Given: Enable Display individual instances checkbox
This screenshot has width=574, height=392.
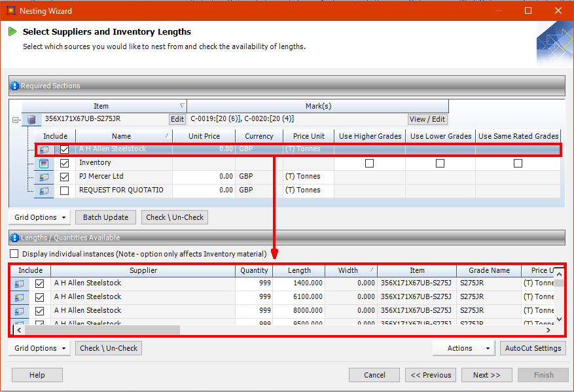Looking at the screenshot, I should 14,254.
